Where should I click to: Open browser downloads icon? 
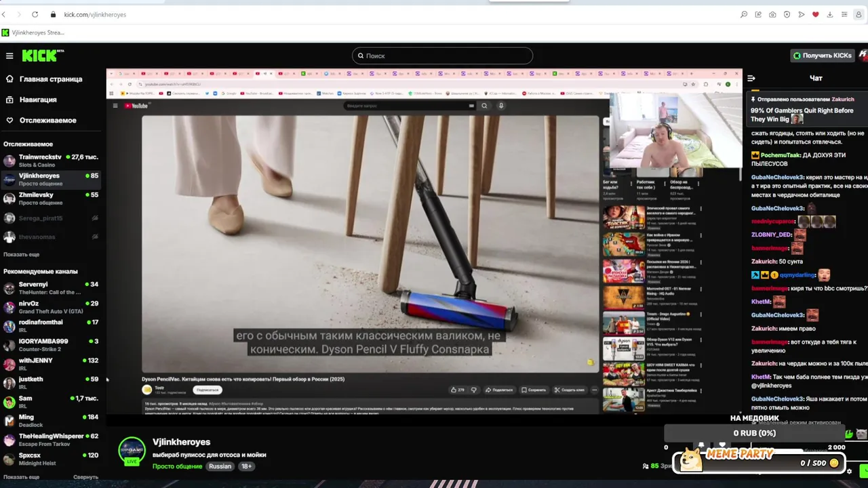coord(829,14)
